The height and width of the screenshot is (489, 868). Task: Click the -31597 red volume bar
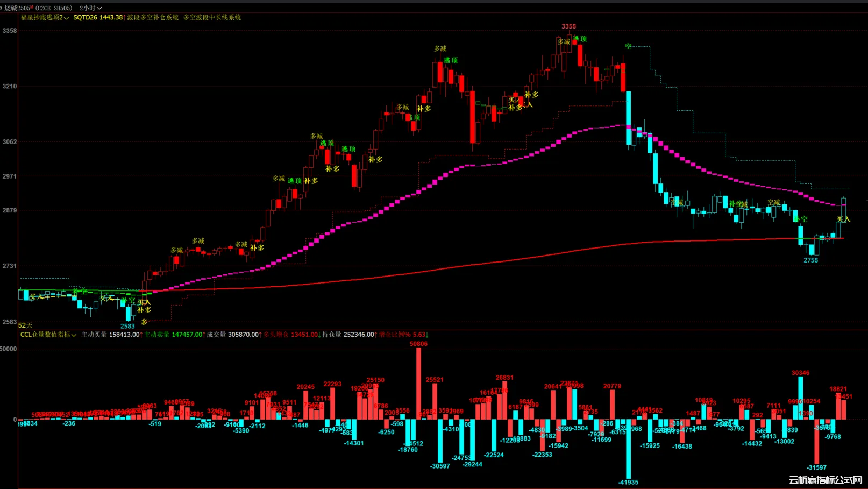tap(816, 441)
